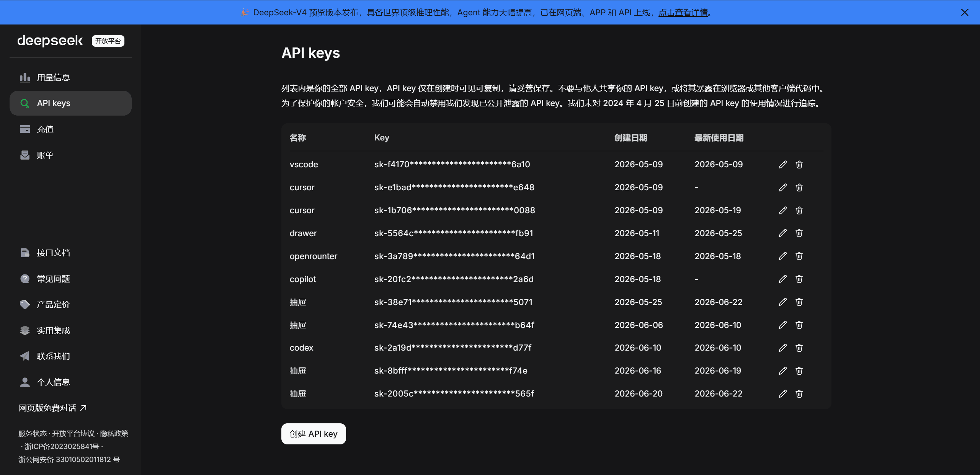Open 联系我们 in the sidebar
Viewport: 980px width, 475px height.
tap(70, 356)
